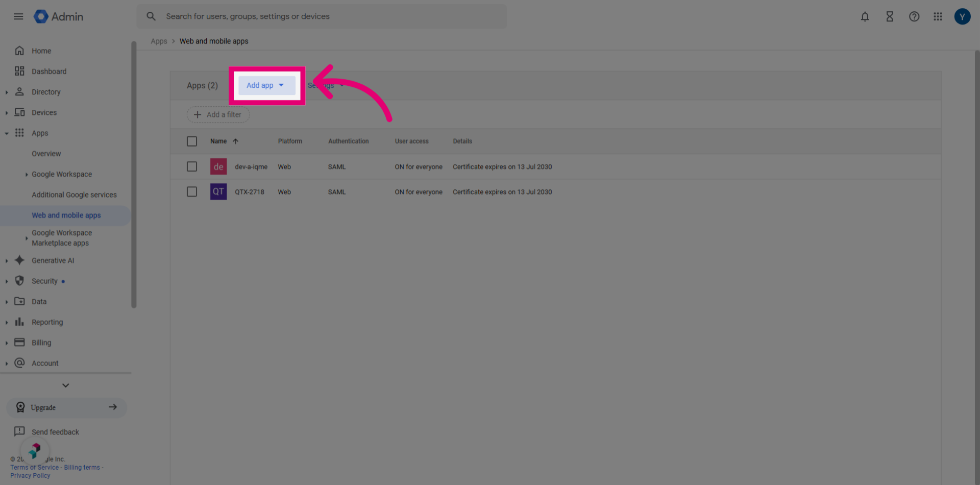The height and width of the screenshot is (485, 980).
Task: Click the Authentication column header
Action: 348,141
